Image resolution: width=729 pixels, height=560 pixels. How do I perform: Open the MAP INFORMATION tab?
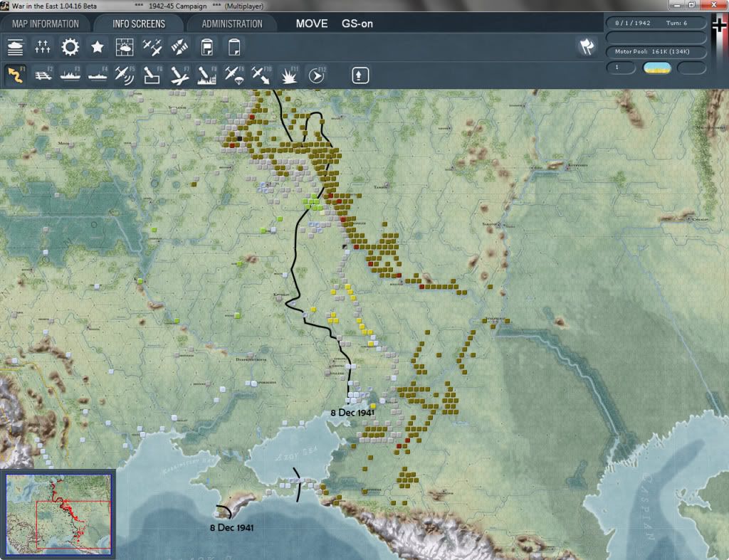(x=45, y=23)
